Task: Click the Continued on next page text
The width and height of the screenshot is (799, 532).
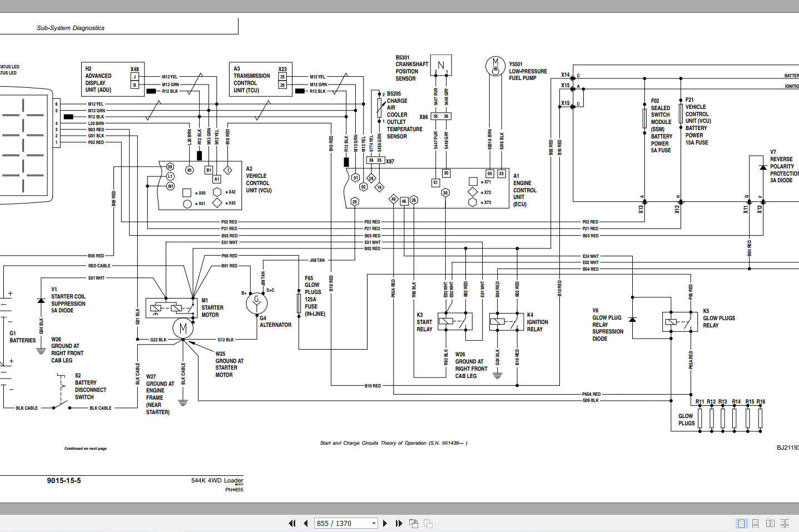Action: [86, 448]
